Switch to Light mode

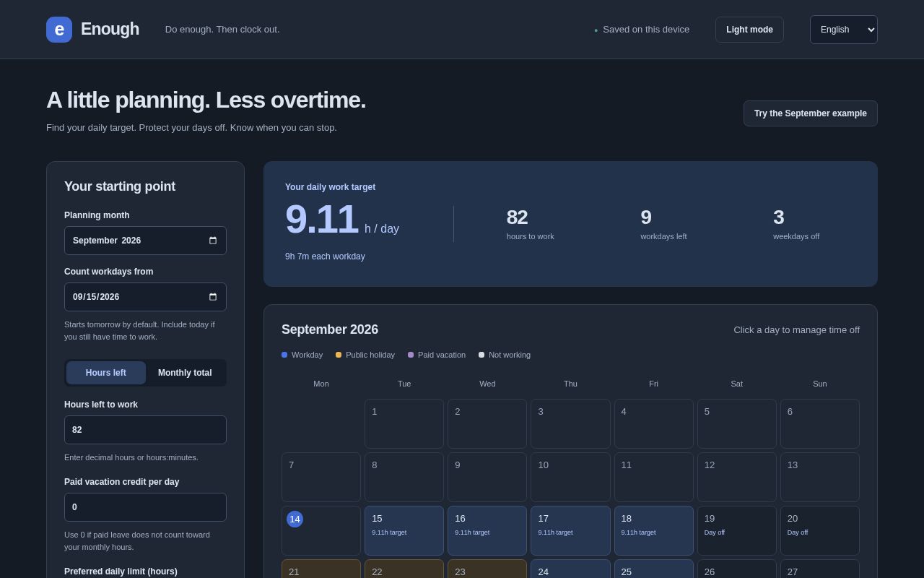[x=749, y=30]
